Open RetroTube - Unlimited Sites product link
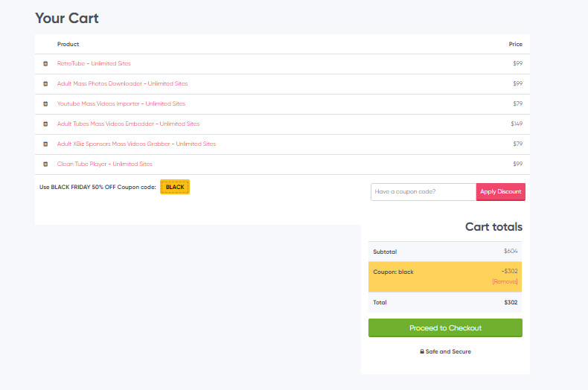This screenshot has width=588, height=390. point(94,63)
